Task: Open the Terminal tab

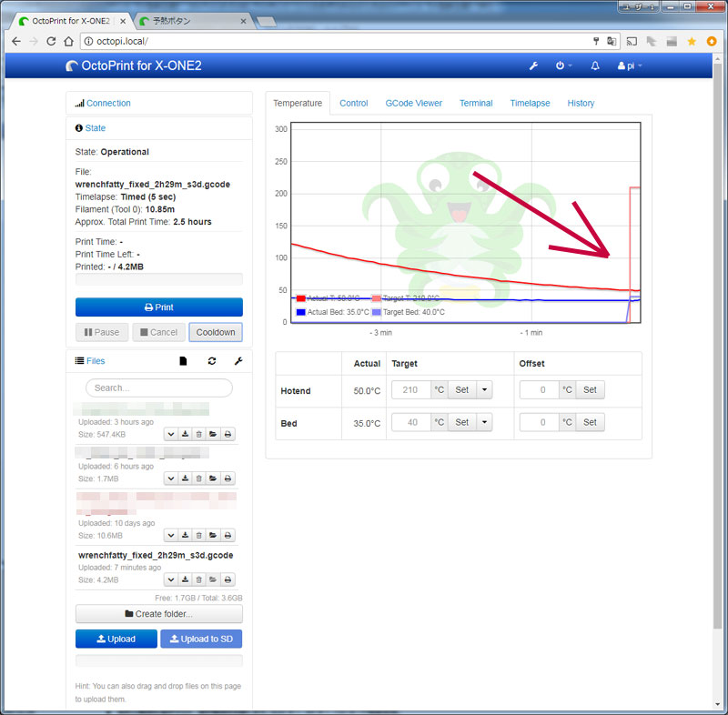Action: coord(476,103)
